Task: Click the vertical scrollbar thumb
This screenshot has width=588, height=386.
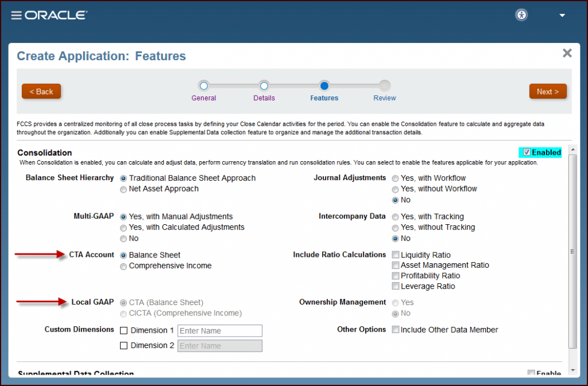Action: click(x=572, y=251)
